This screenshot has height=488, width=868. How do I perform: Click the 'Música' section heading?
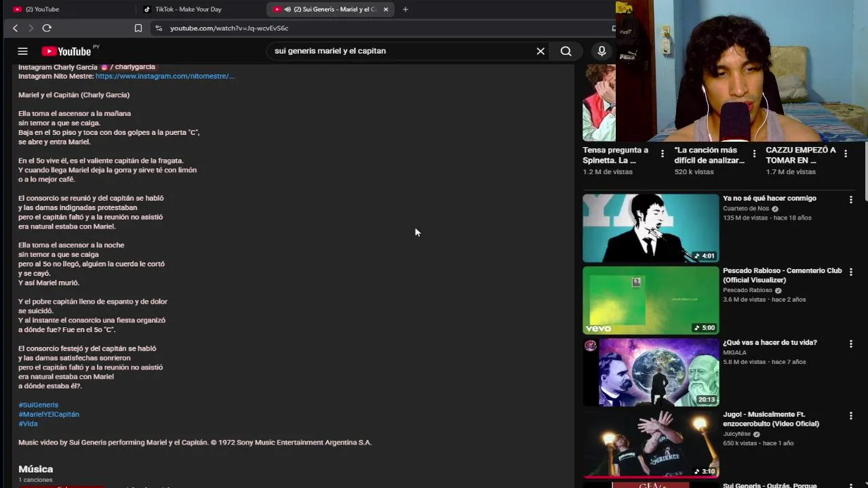pos(35,469)
